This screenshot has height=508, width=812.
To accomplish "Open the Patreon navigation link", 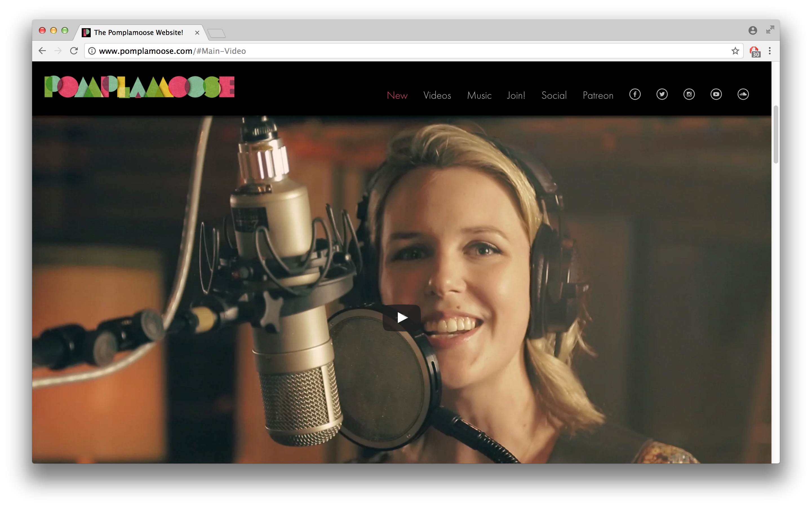I will [598, 95].
